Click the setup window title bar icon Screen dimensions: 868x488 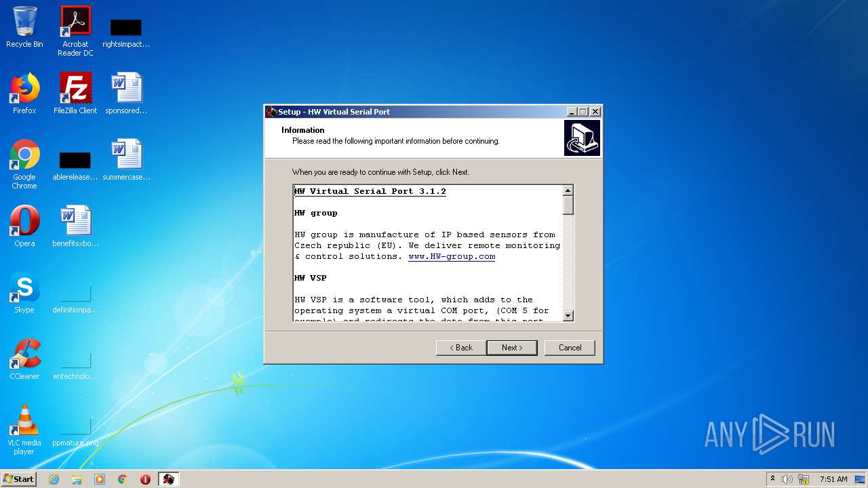tap(271, 112)
